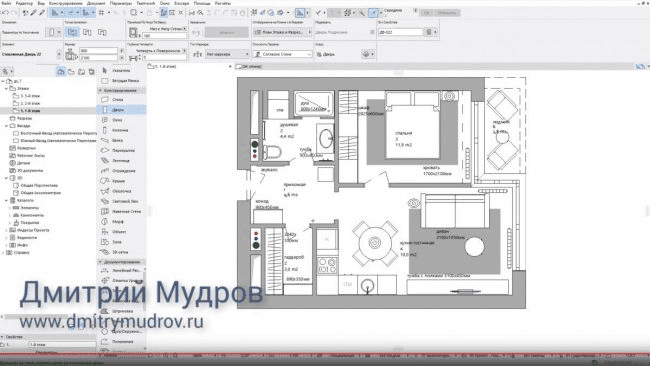Collapse the Документирование toolbox section
The height and width of the screenshot is (366, 650).
pos(100,262)
